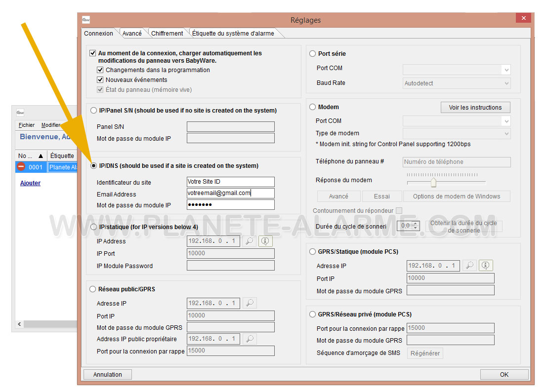
Task: Select the Réseau public/GPRS radio option
Action: pos(92,289)
